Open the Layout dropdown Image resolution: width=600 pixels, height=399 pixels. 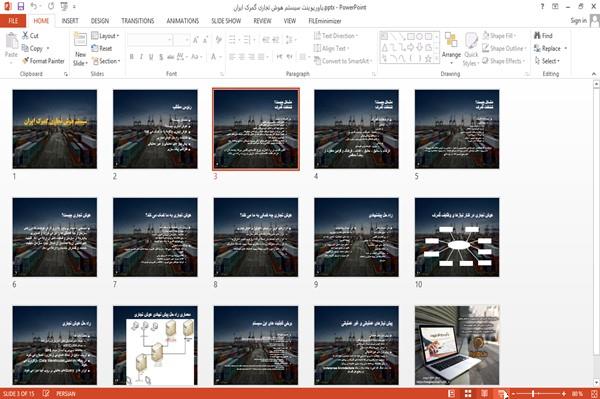pyautogui.click(x=105, y=36)
